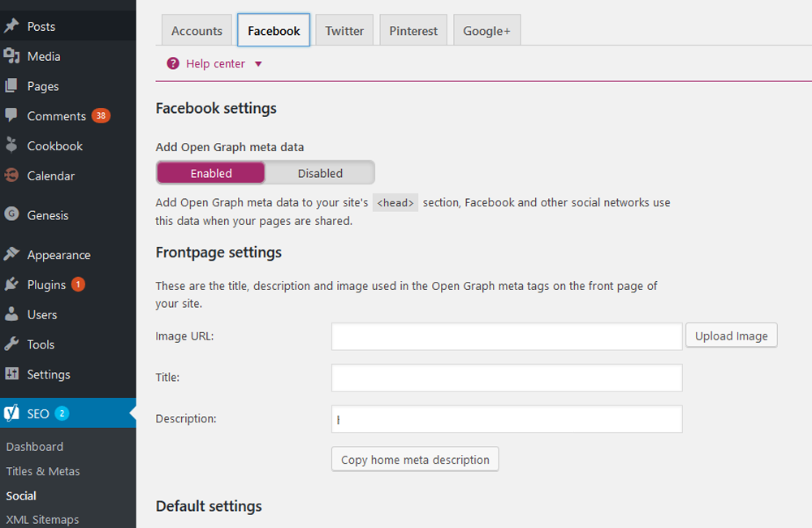Click the 38 comments count badge
This screenshot has width=812, height=528.
point(101,115)
